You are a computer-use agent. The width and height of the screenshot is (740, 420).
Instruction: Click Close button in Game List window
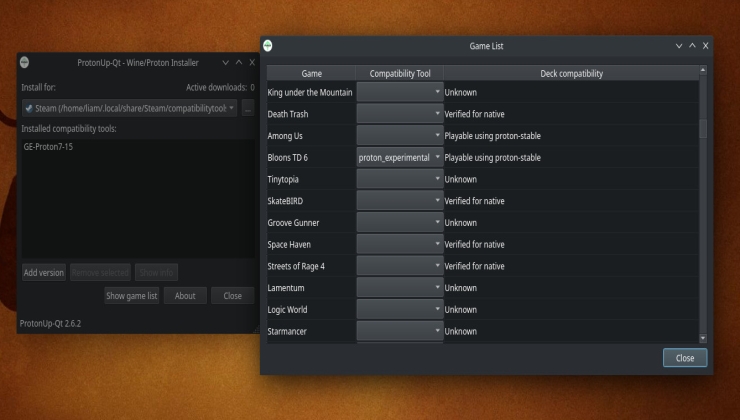(x=685, y=358)
